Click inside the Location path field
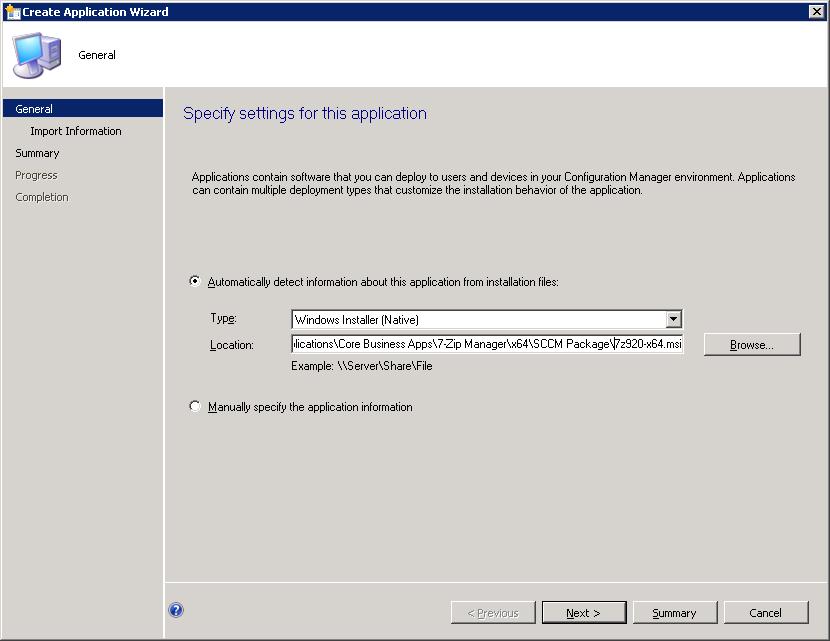The width and height of the screenshot is (830, 641). [x=486, y=345]
